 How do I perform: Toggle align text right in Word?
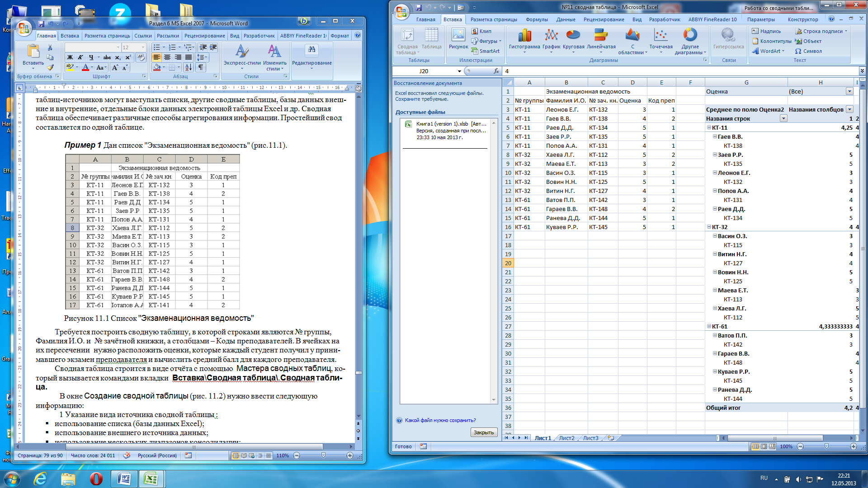click(x=178, y=57)
